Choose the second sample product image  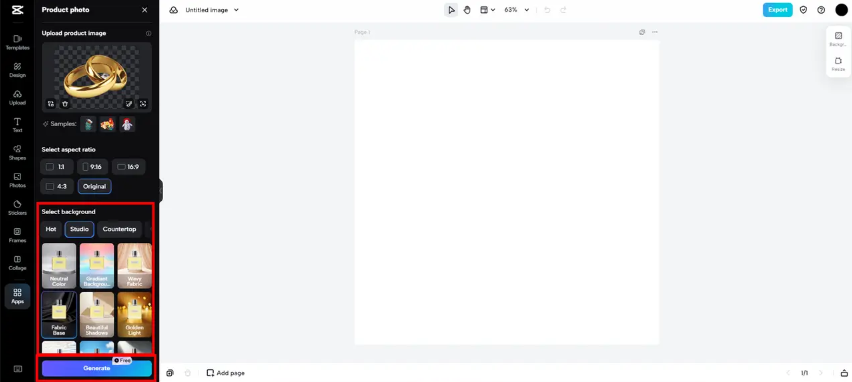pos(108,124)
